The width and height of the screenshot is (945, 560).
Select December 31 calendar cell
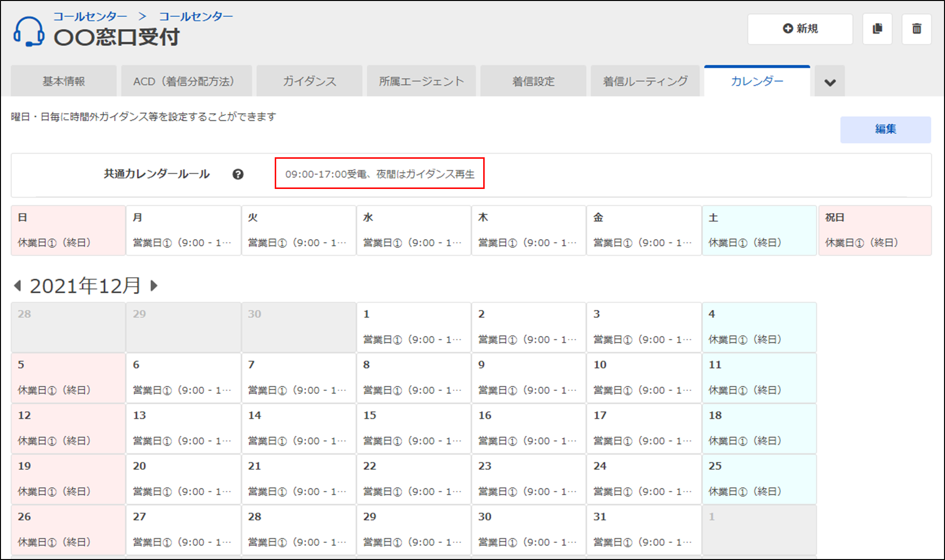coord(644,530)
